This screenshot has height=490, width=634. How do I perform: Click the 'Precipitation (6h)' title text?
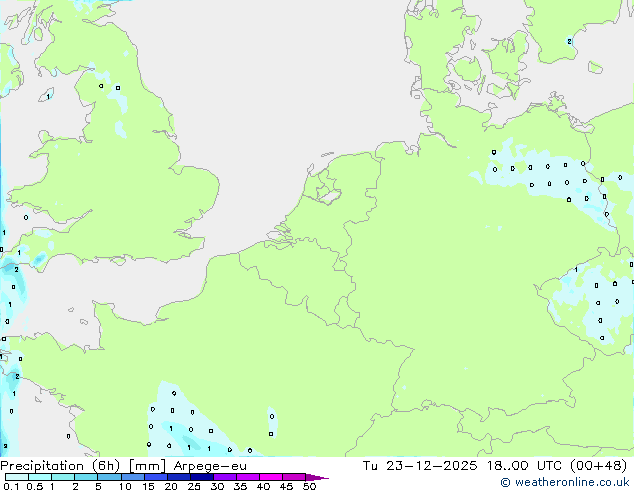tap(60, 466)
